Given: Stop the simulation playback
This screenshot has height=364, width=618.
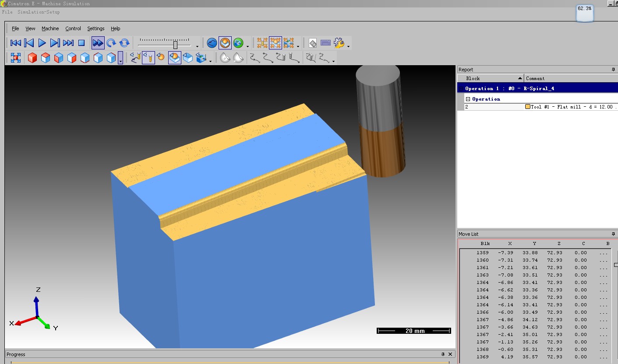Looking at the screenshot, I should (x=81, y=43).
